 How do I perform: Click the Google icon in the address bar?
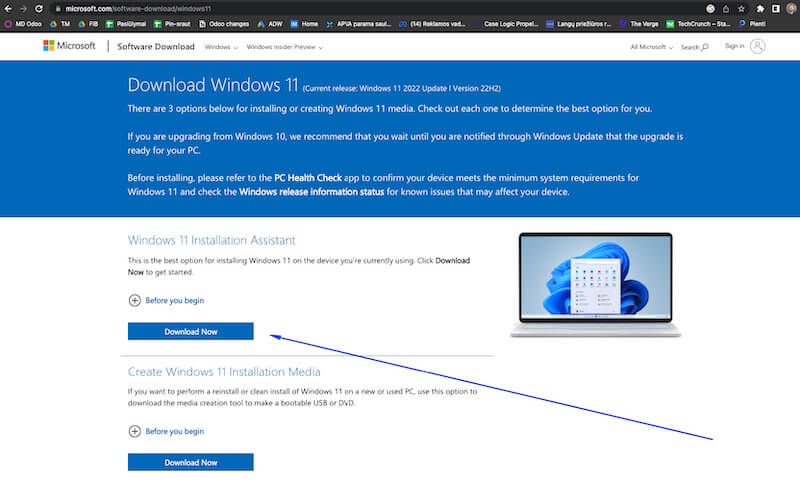click(x=710, y=9)
